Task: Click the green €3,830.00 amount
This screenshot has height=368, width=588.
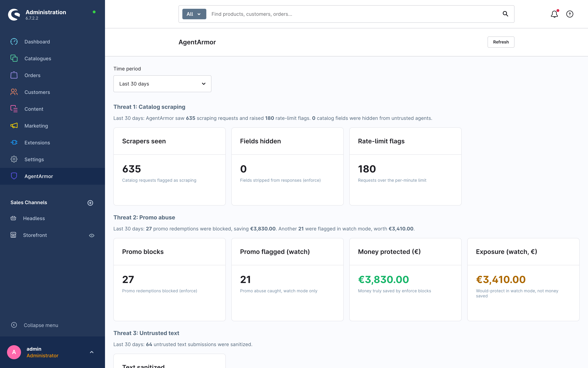Action: (383, 279)
